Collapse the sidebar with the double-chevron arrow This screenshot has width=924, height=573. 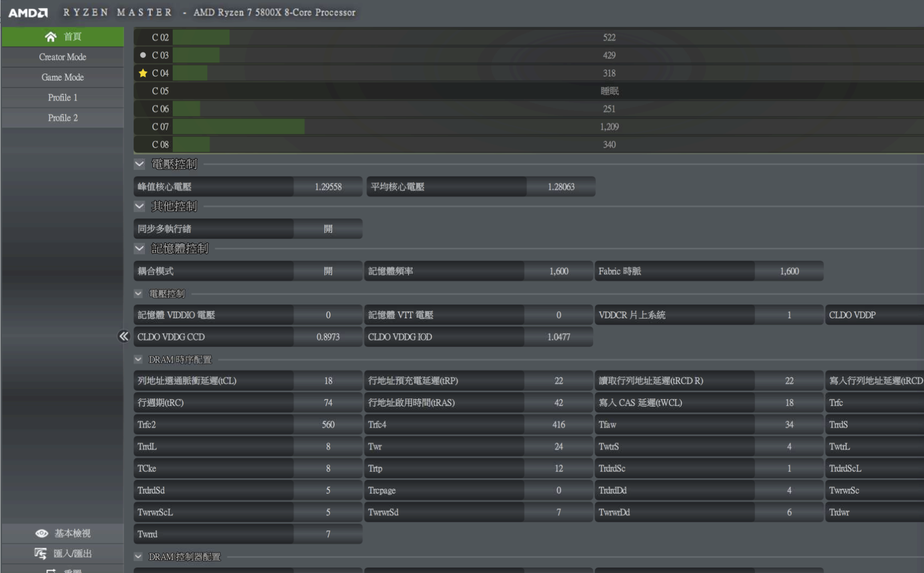(x=124, y=336)
